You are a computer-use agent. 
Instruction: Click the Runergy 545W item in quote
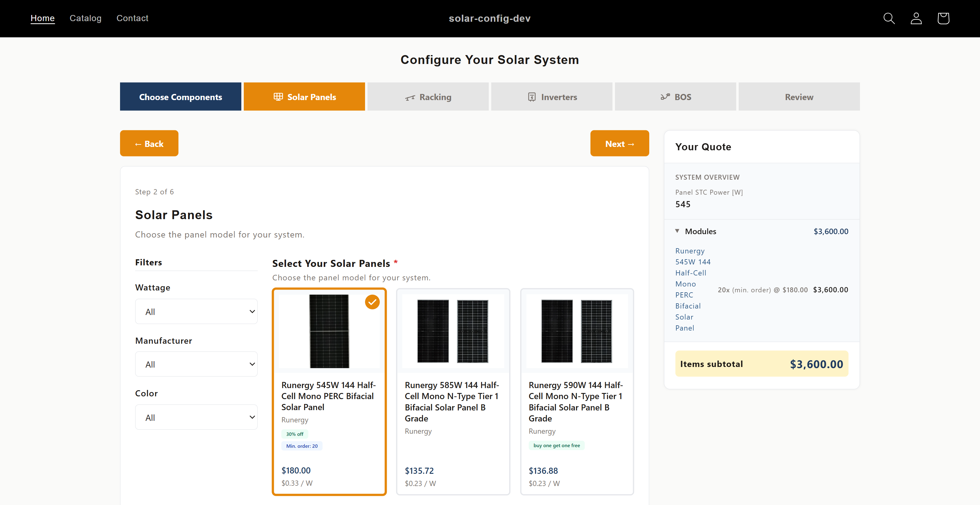[693, 290]
